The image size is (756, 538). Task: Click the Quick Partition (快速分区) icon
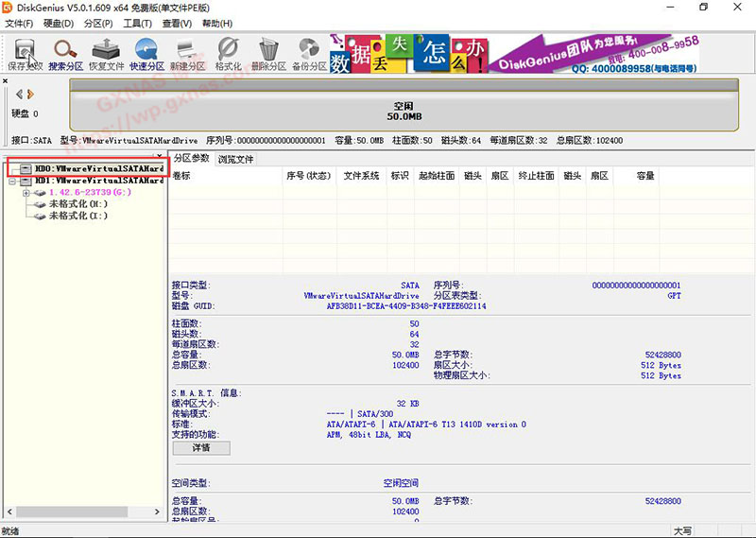point(146,54)
